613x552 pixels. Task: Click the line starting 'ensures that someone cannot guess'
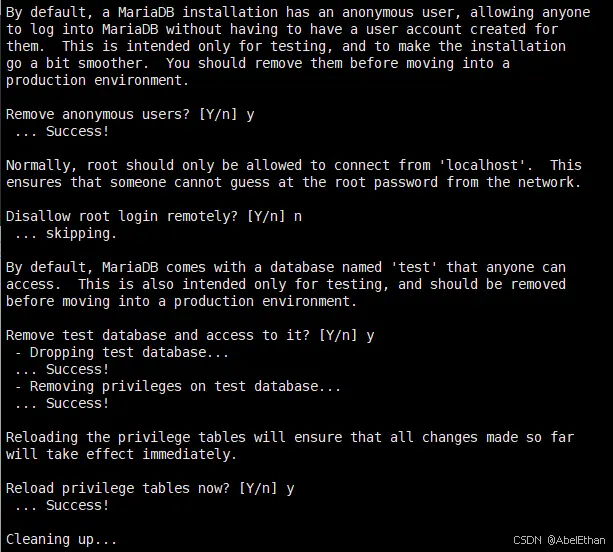(293, 182)
